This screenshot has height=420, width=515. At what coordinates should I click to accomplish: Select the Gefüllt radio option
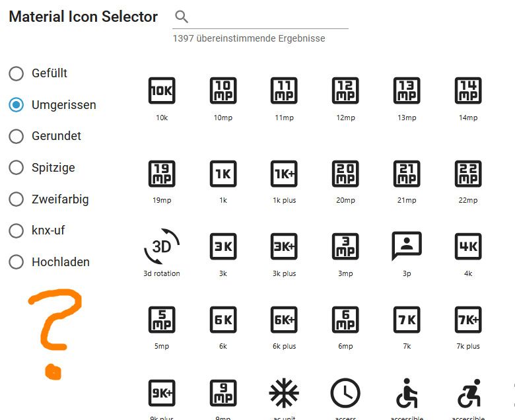coord(16,73)
